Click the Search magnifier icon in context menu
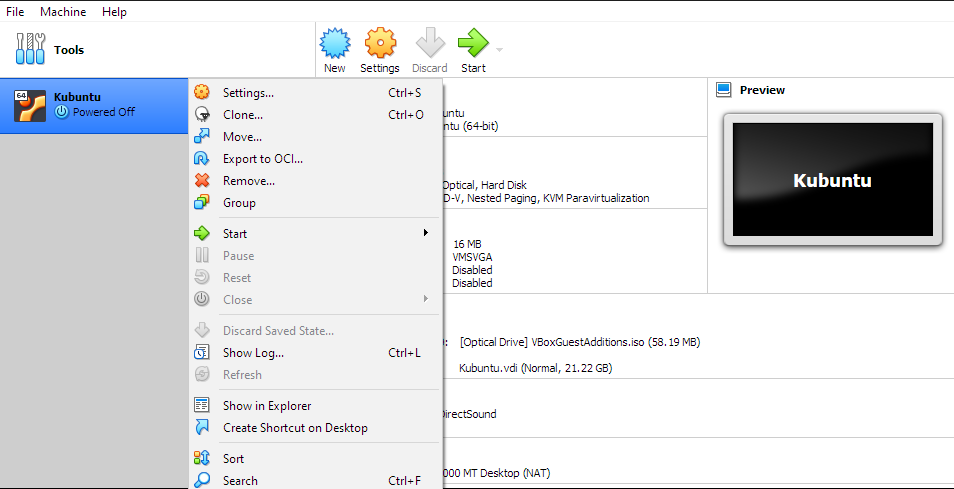This screenshot has width=954, height=489. coord(201,480)
